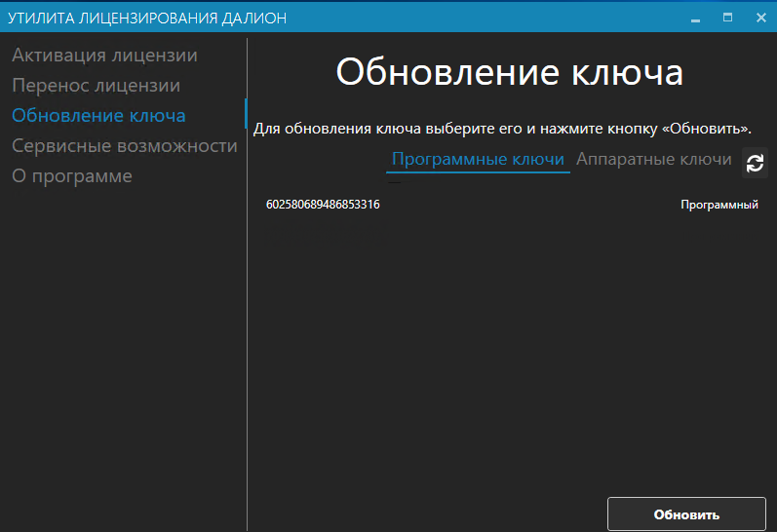Close the licensing utility window
This screenshot has width=777, height=532.
(x=761, y=18)
